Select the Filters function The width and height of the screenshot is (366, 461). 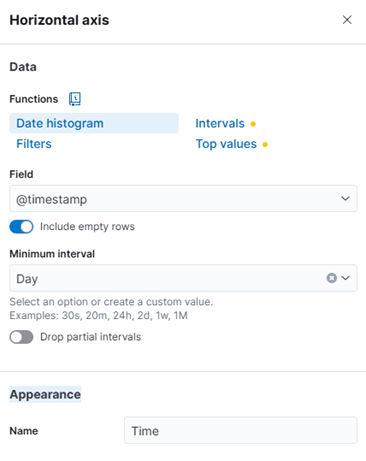tap(34, 144)
